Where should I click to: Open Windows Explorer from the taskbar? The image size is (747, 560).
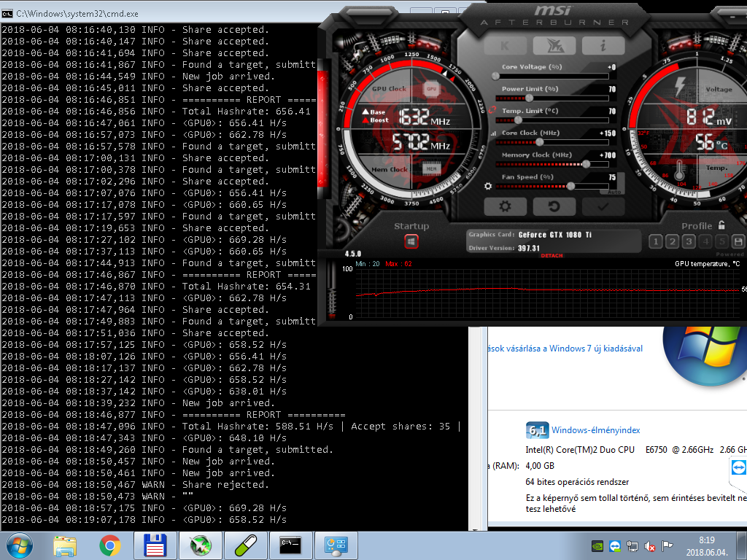pos(65,545)
